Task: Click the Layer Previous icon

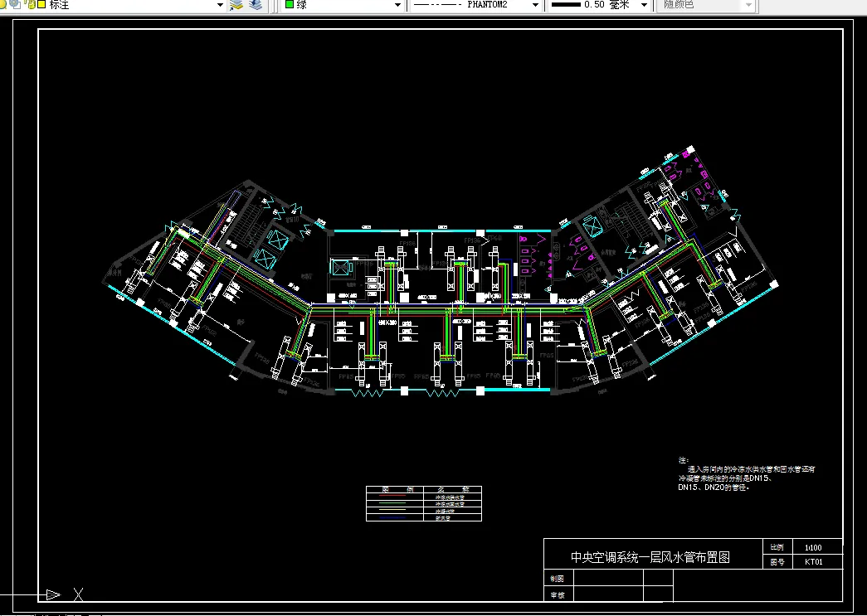Action: [256, 5]
